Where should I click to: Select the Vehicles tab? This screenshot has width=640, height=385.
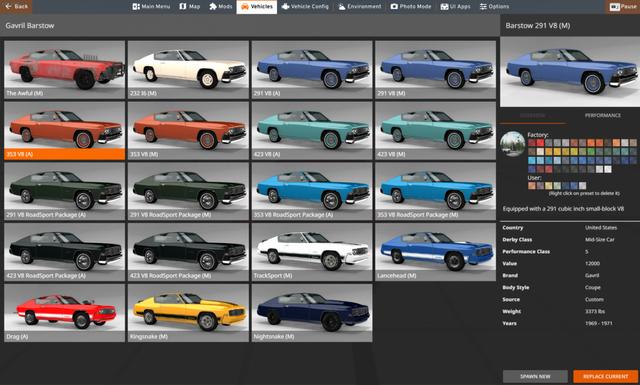point(256,7)
